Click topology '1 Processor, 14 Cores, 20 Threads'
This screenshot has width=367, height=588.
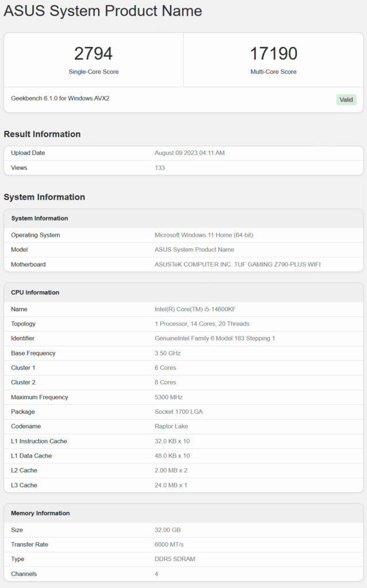(x=202, y=324)
